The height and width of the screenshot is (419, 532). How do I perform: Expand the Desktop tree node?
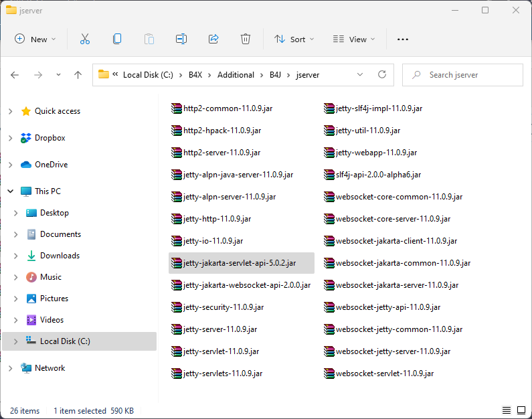15,213
